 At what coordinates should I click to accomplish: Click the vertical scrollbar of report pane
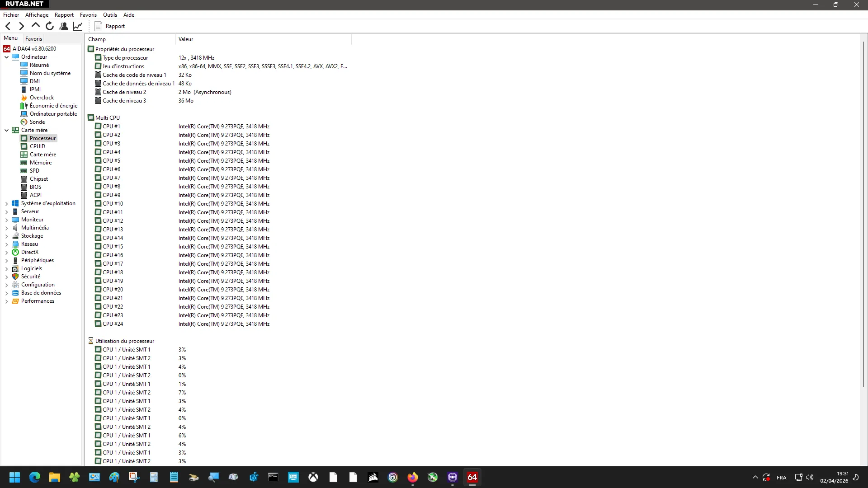[863, 226]
